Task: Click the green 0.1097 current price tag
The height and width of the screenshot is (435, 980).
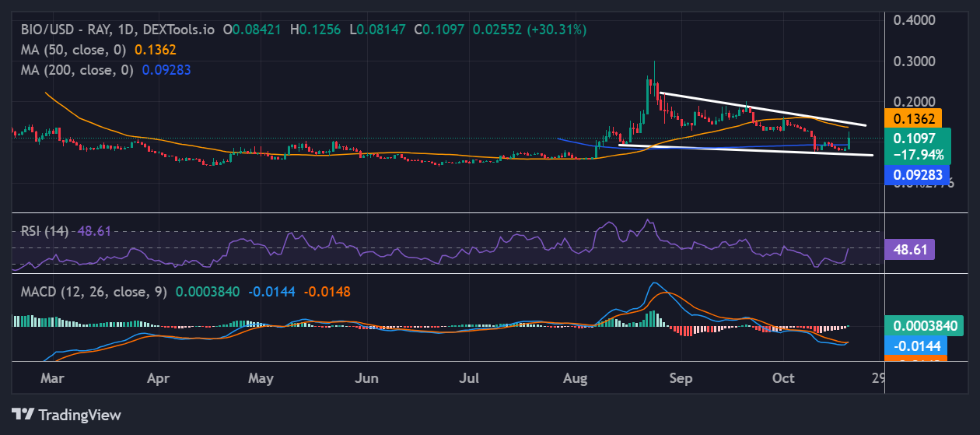Action: coord(914,146)
